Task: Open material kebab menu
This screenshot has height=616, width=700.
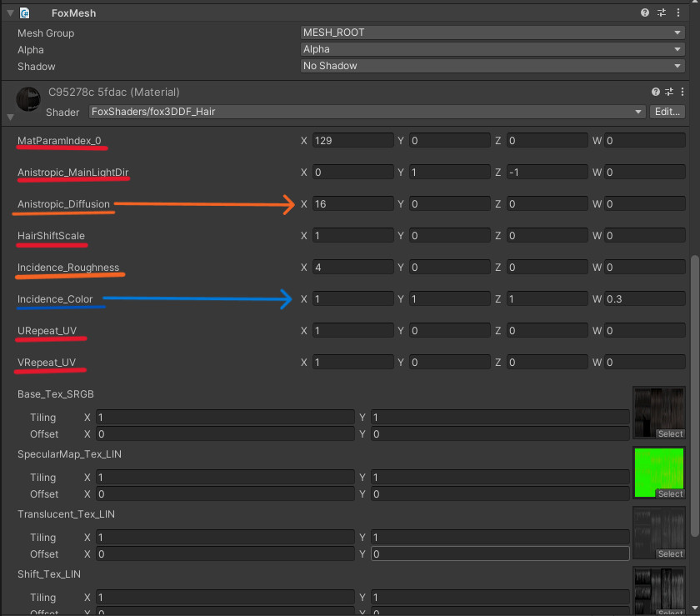Action: coord(682,92)
